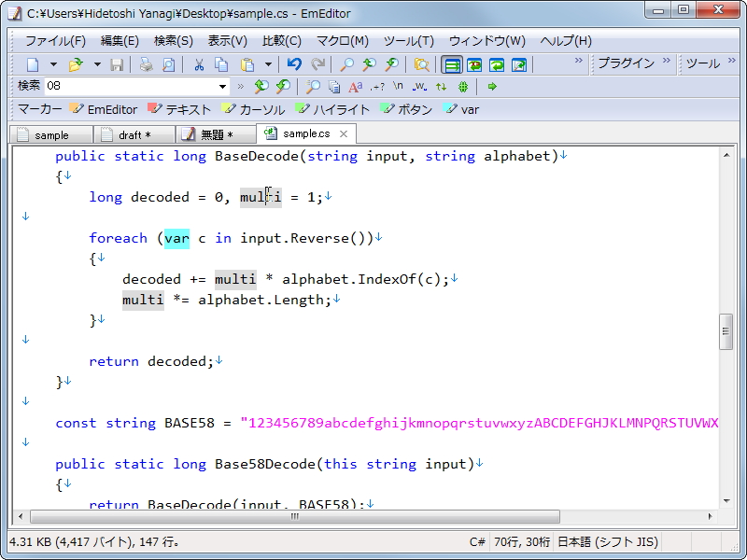Toggle escape sequence \n search option
The height and width of the screenshot is (560, 747).
pos(398,86)
